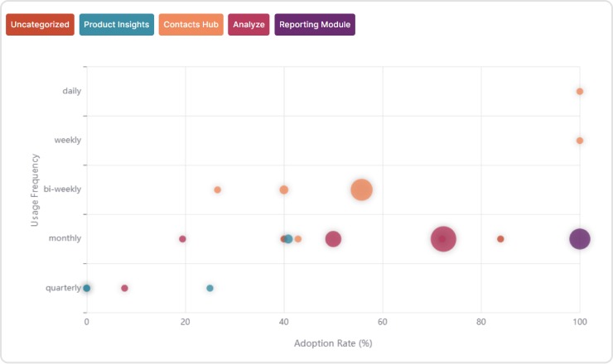Click the largest orange bi-weekly bubble
The image size is (613, 364).
(361, 189)
